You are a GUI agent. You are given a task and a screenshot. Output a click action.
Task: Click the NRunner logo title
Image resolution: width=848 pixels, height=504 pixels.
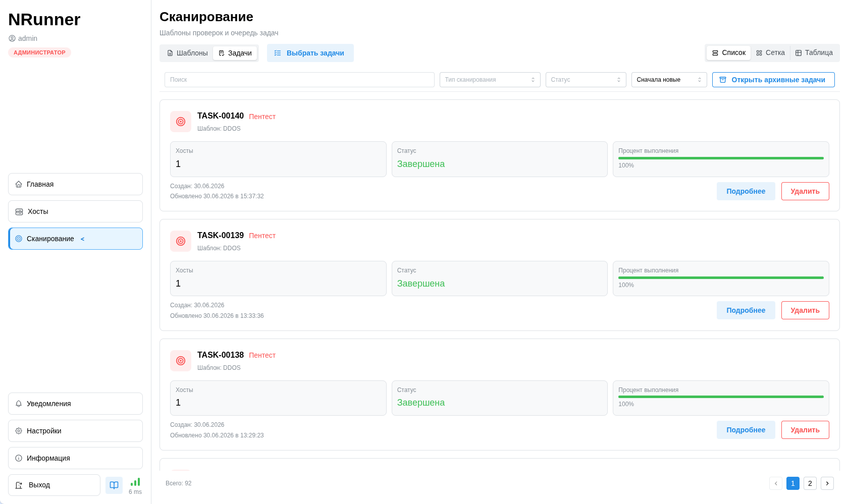coord(44,20)
